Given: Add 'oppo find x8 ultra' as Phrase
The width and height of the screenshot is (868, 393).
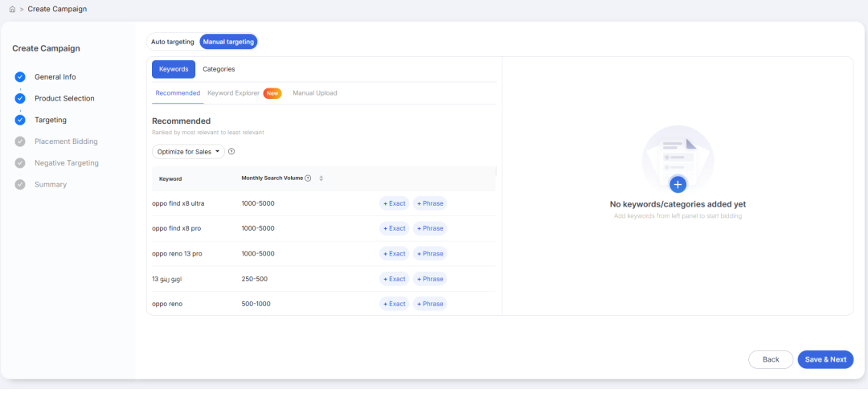Looking at the screenshot, I should click(x=429, y=203).
